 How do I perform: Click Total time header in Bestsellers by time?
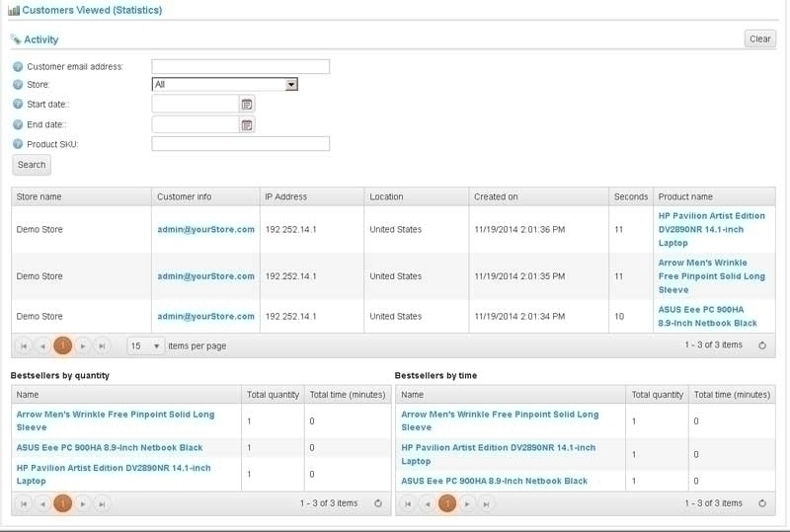732,395
